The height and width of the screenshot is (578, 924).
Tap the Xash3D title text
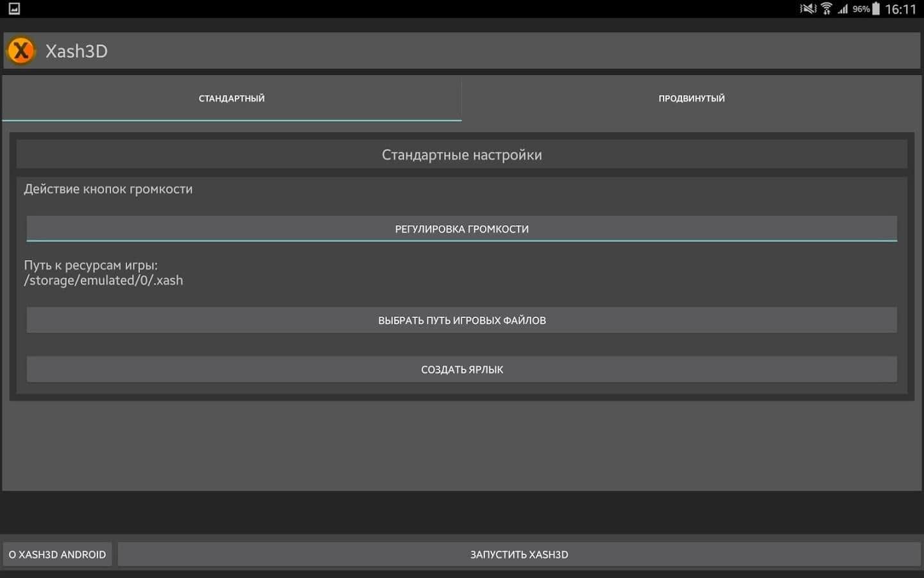[x=76, y=51]
